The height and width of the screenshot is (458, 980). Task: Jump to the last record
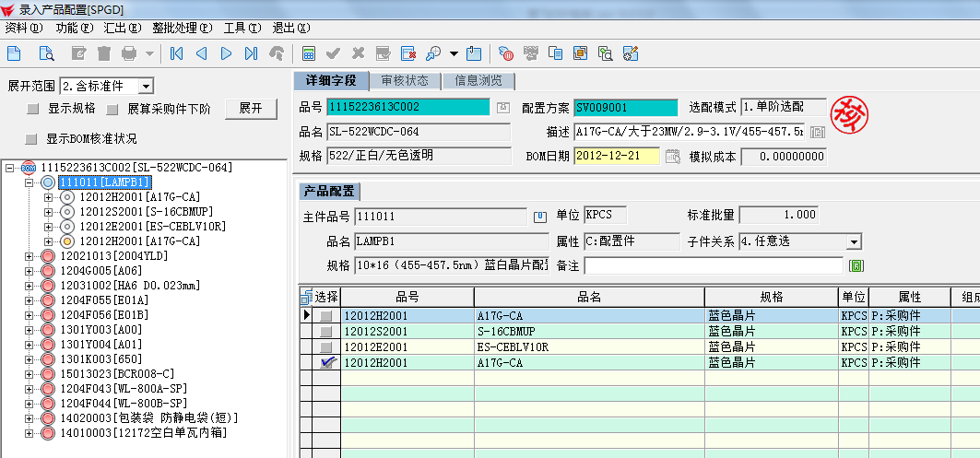251,53
